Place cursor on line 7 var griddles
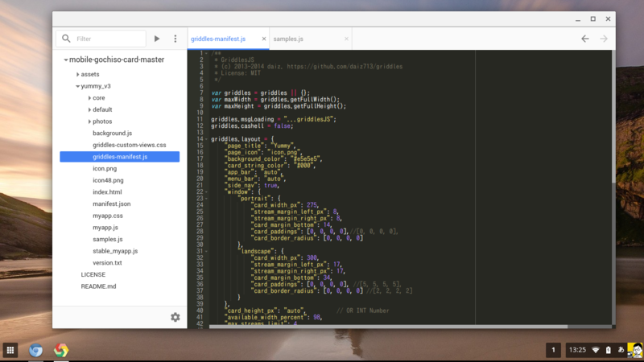The image size is (644, 362). coord(260,93)
